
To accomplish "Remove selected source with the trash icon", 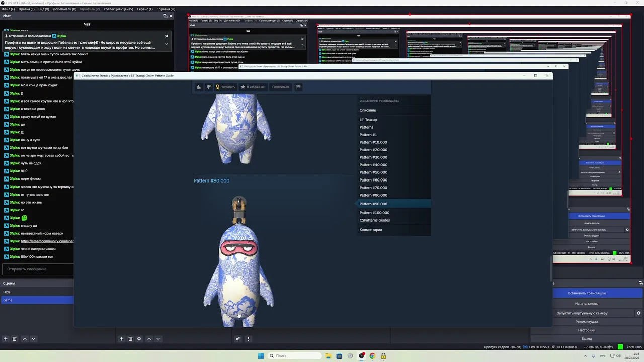I will click(130, 339).
